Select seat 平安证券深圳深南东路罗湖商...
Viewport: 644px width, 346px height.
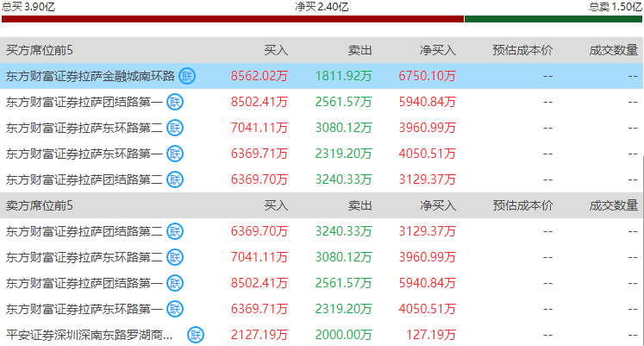coord(89,335)
